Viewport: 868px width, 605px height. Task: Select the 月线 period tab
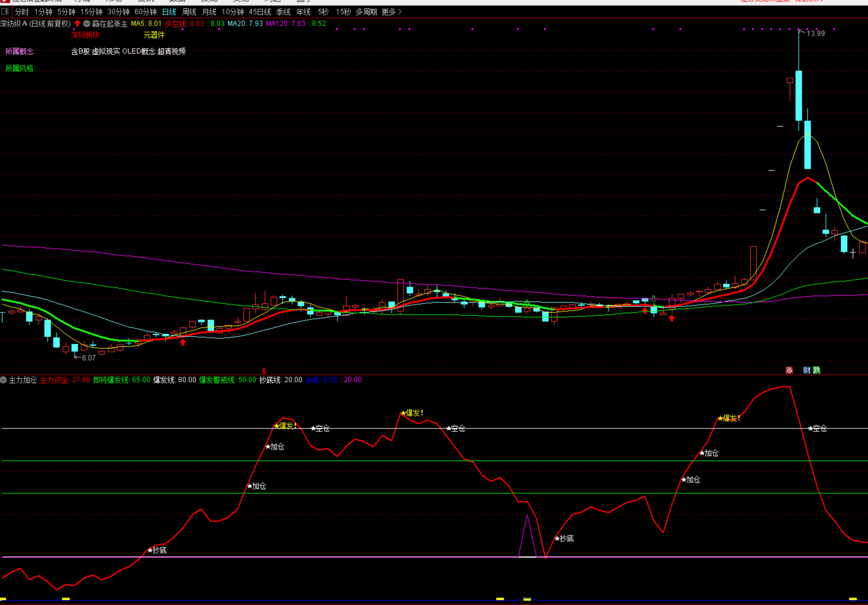point(209,12)
